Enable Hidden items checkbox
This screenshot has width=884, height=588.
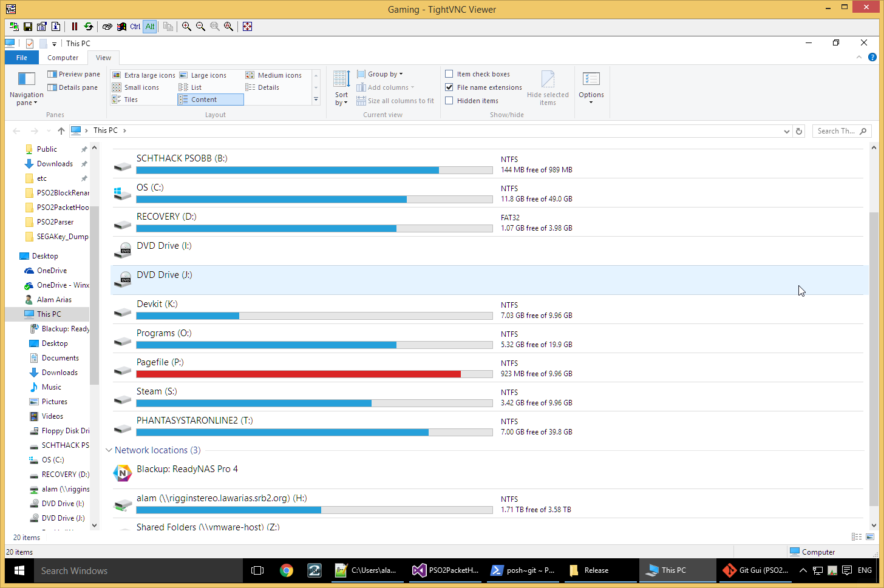(x=449, y=101)
